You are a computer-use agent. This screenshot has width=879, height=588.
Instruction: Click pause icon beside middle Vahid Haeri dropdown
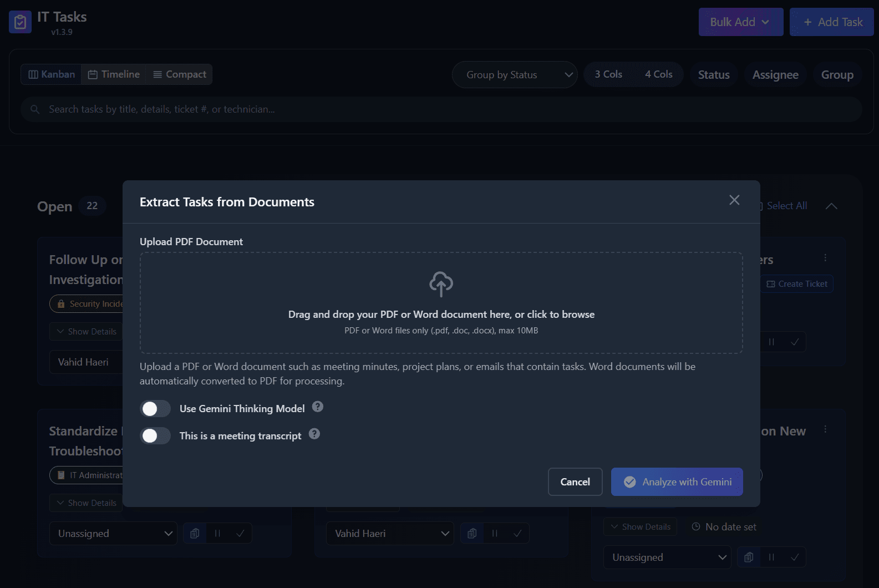pyautogui.click(x=494, y=534)
